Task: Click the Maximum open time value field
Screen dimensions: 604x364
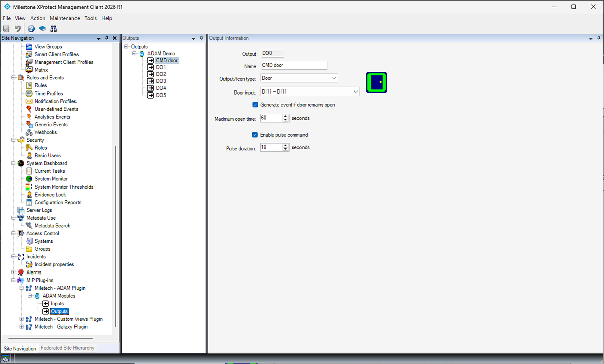Action: (271, 118)
